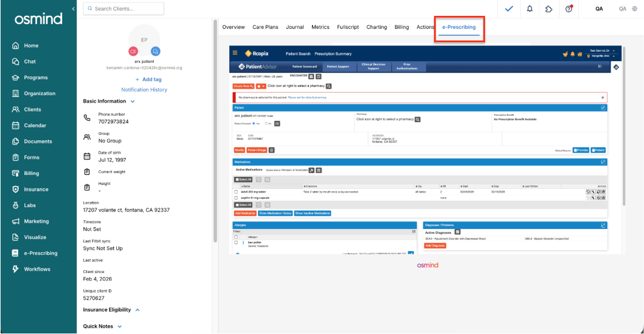Click Add Diagnosis button
Image resolution: width=644 pixels, height=334 pixels.
click(x=435, y=246)
